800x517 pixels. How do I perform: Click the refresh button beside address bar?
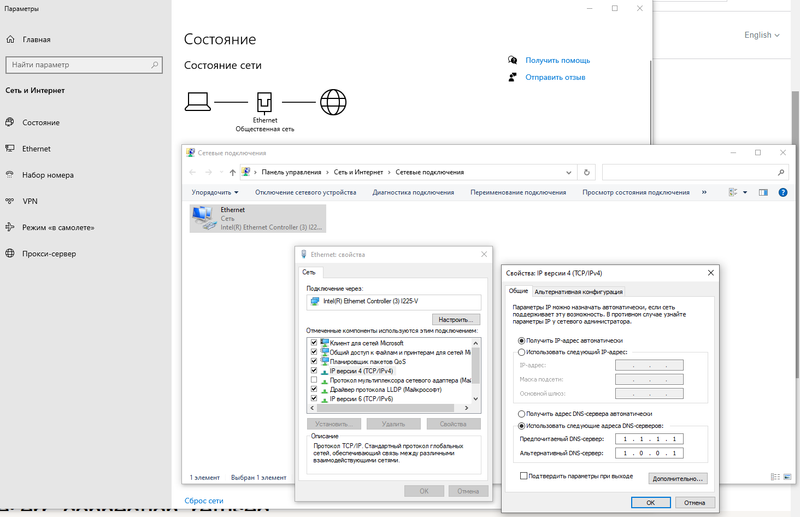click(587, 171)
